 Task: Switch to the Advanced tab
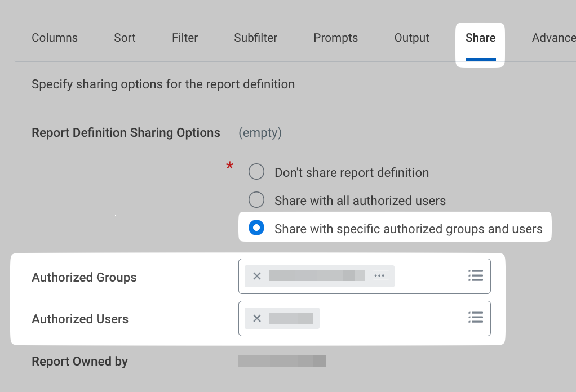[x=553, y=38]
